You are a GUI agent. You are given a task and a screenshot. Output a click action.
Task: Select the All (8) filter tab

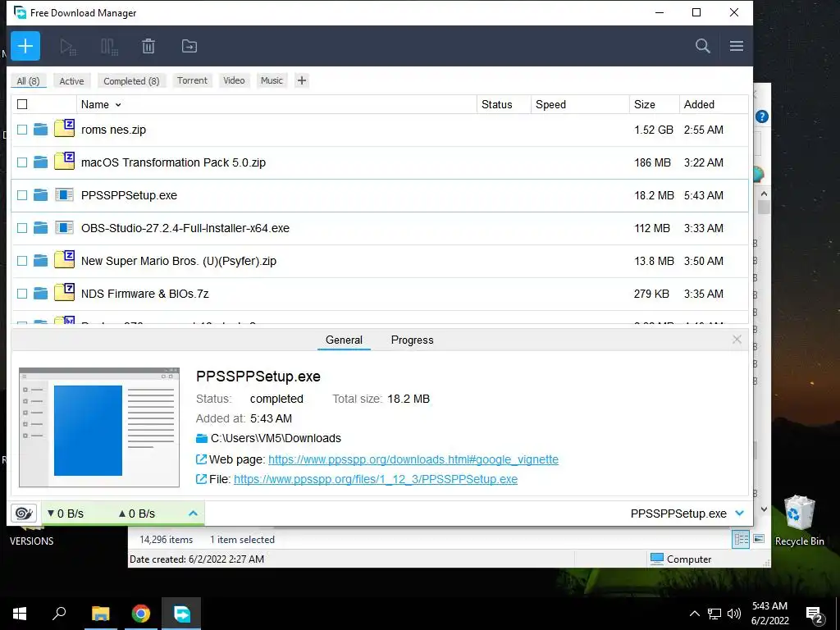[29, 81]
